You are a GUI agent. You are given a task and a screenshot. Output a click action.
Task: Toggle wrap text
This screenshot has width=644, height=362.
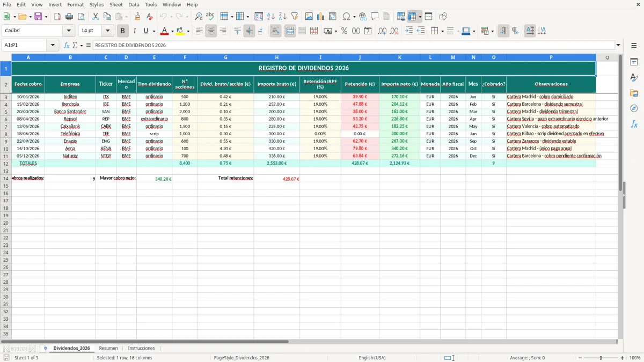[x=276, y=31]
